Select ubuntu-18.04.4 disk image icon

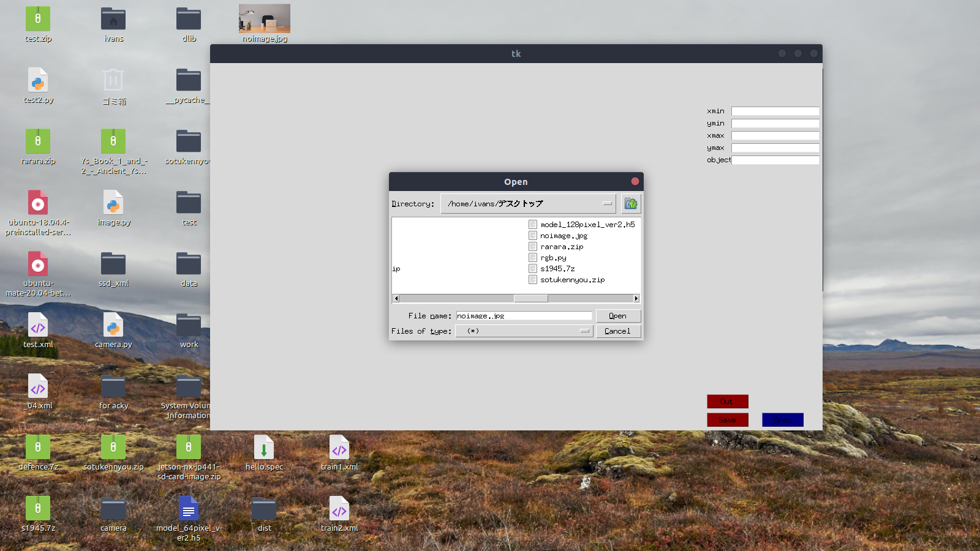coord(38,203)
